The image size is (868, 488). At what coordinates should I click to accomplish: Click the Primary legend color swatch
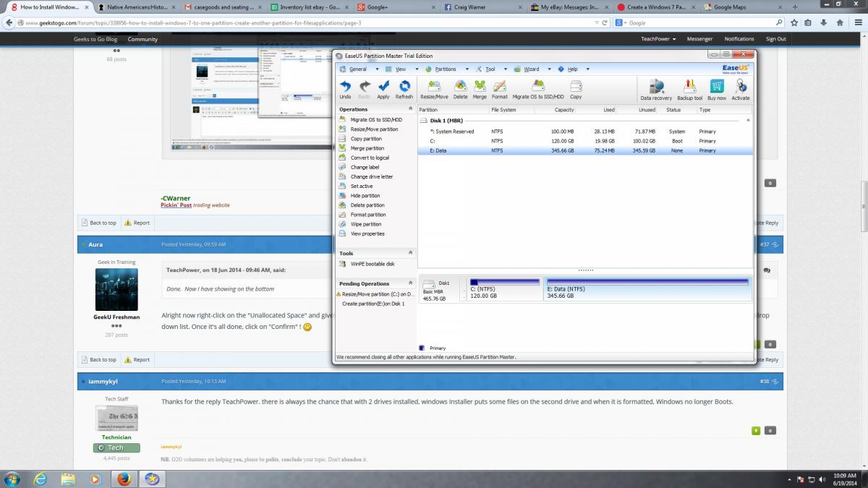[422, 348]
